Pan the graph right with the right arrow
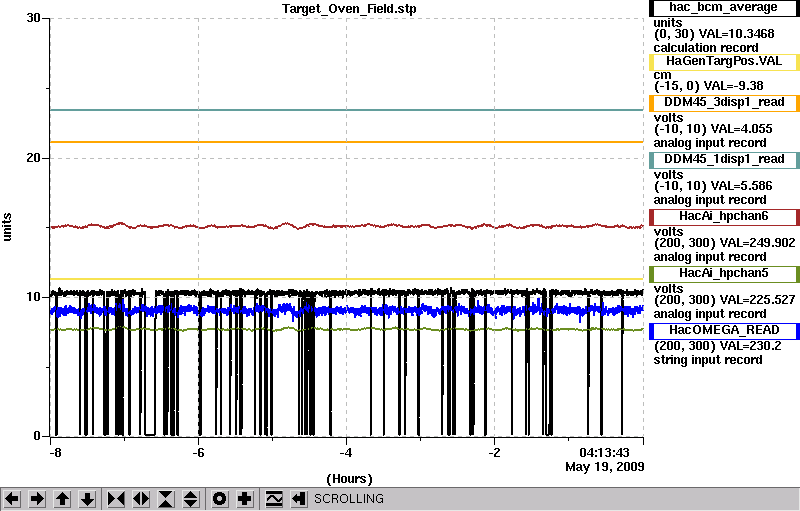 [37, 498]
